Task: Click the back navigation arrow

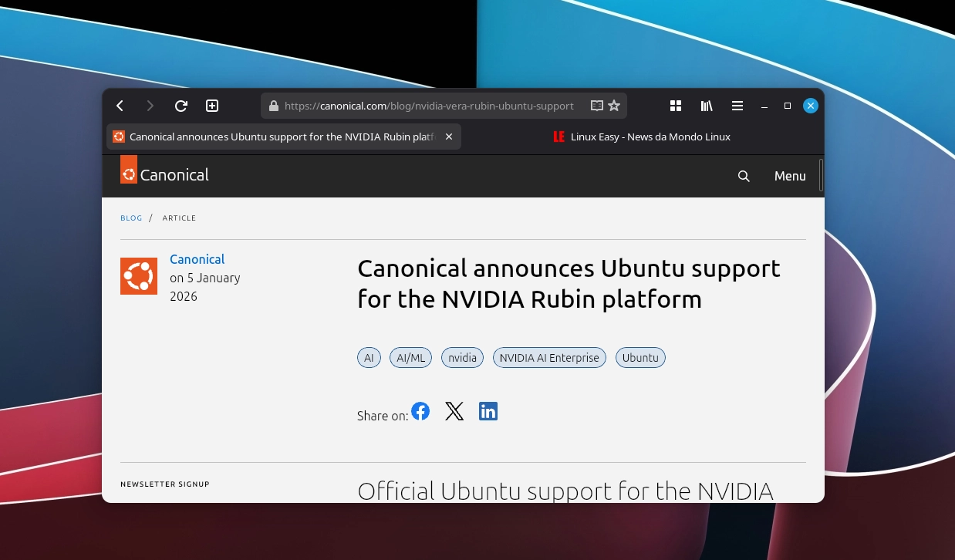Action: (x=120, y=106)
